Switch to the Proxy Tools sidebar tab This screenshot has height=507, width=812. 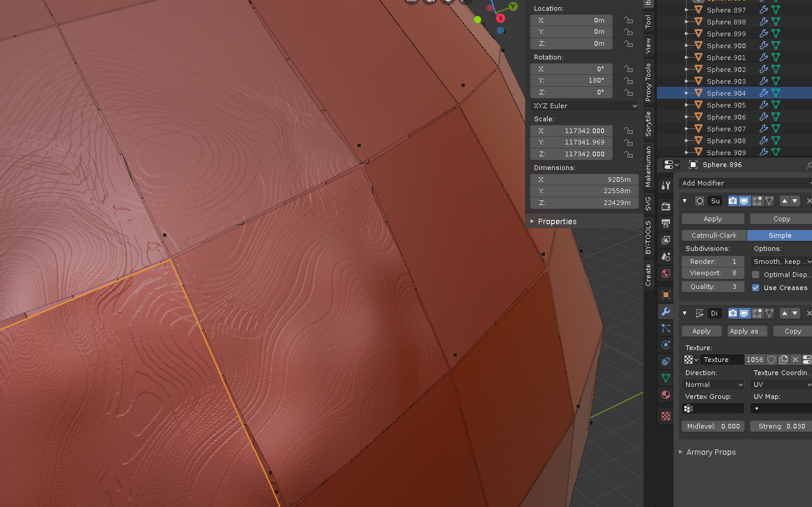coord(649,80)
